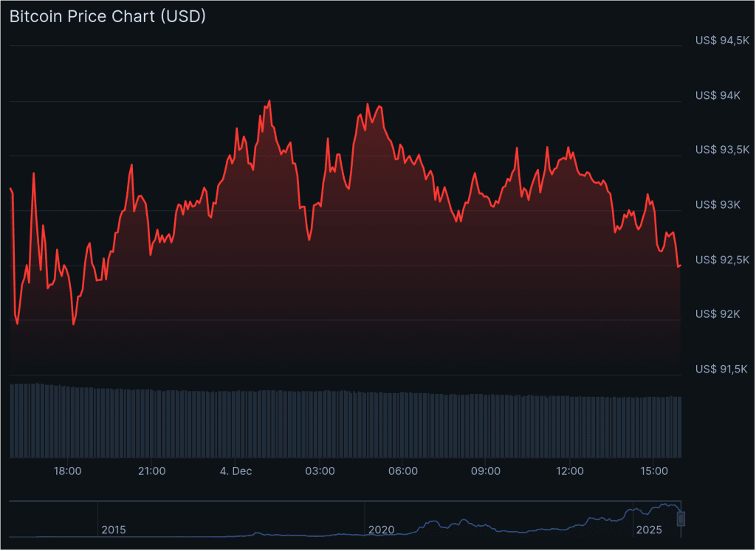Click the chart title Bitcoin Price Chart (USD)
Viewport: 756px width, 551px height.
106,15
